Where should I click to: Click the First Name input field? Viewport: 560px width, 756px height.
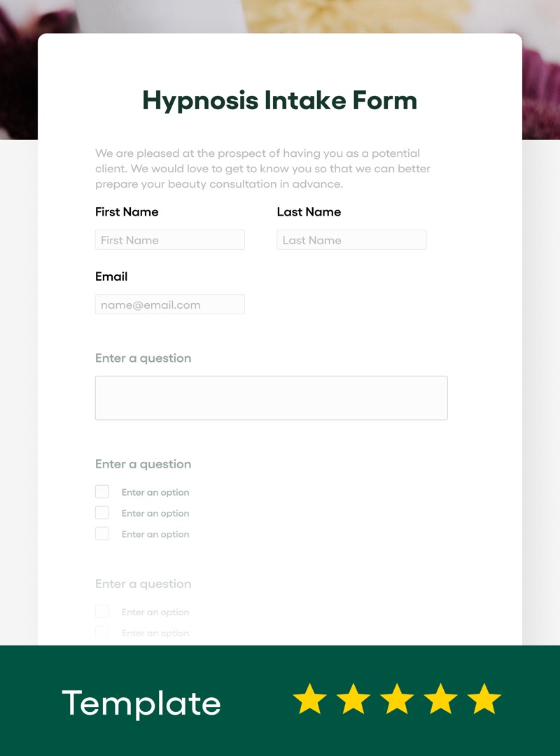169,239
